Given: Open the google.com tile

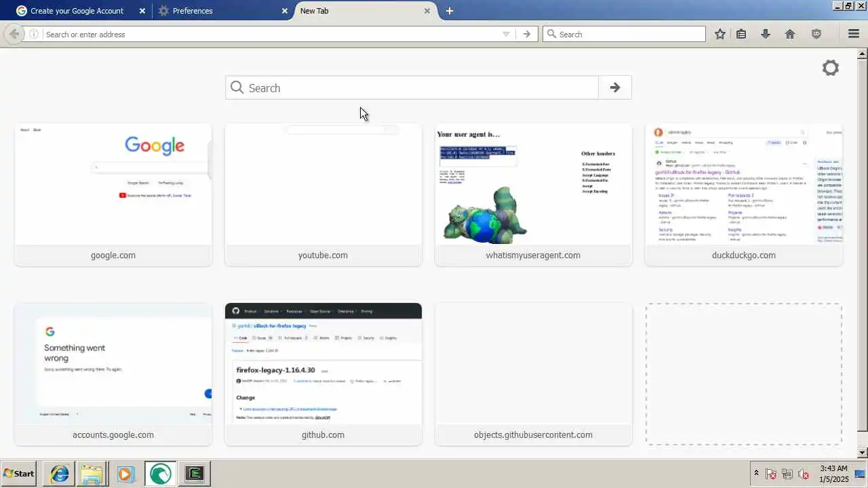Looking at the screenshot, I should pyautogui.click(x=113, y=195).
